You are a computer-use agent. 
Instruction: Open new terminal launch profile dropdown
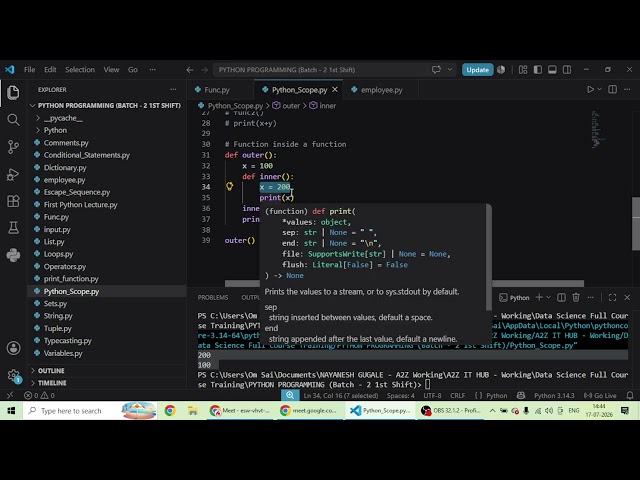[548, 298]
